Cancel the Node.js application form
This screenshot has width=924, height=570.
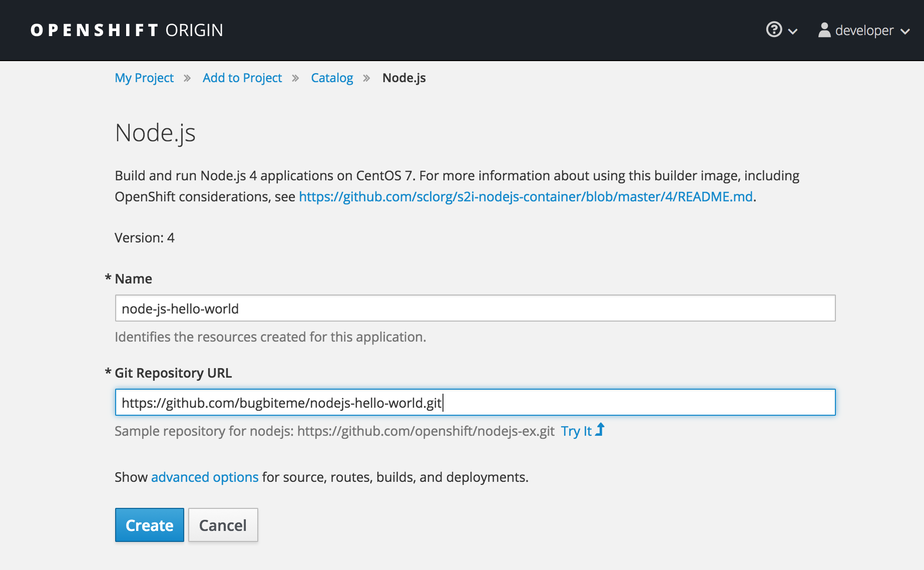tap(223, 525)
